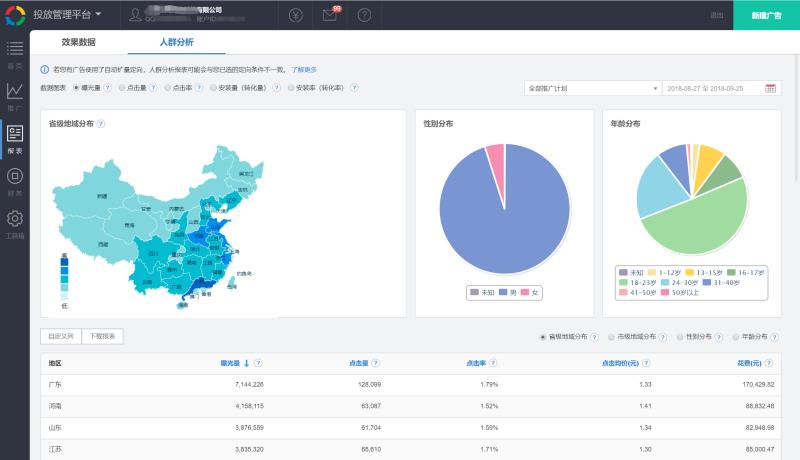Click the 退出 logout link in header
Viewport: 800px width, 460px height.
pos(717,15)
